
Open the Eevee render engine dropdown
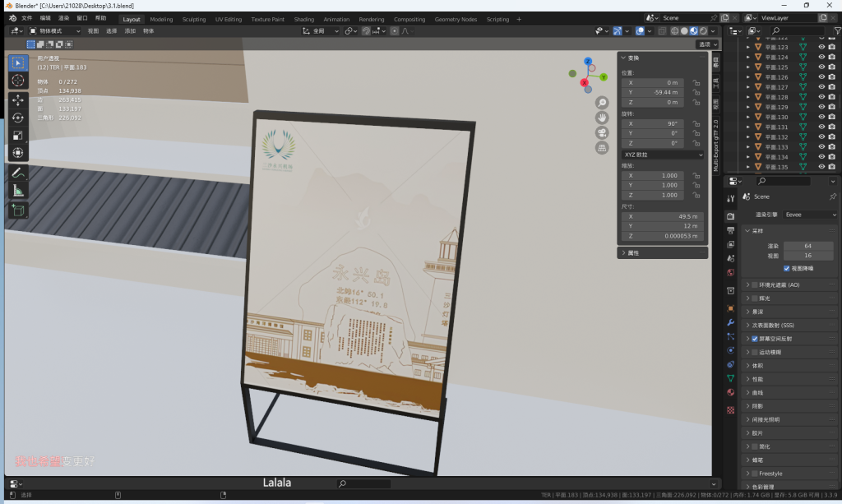(x=810, y=215)
